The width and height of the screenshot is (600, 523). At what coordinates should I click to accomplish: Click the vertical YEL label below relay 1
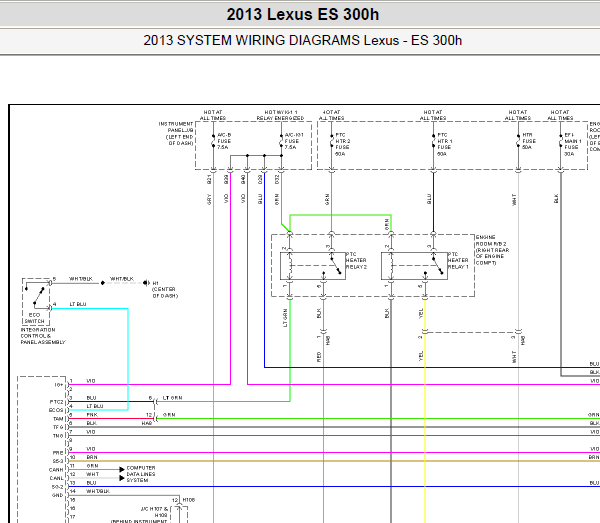421,313
